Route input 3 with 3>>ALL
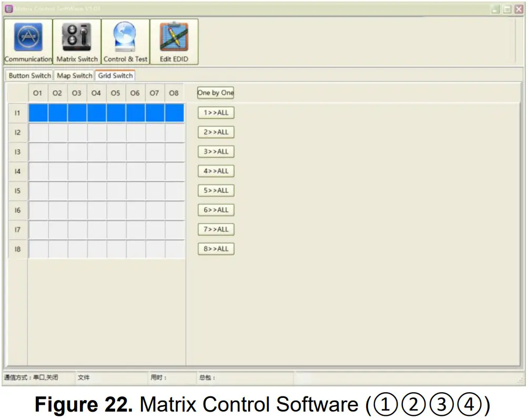 point(216,152)
